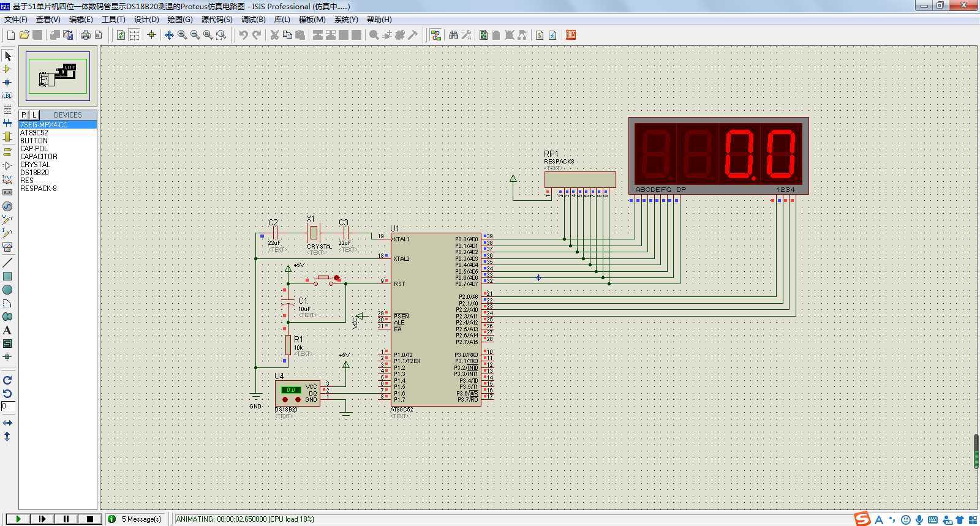Select the Buses Mode tool
Viewport: 980px width, 526px height.
click(7, 122)
